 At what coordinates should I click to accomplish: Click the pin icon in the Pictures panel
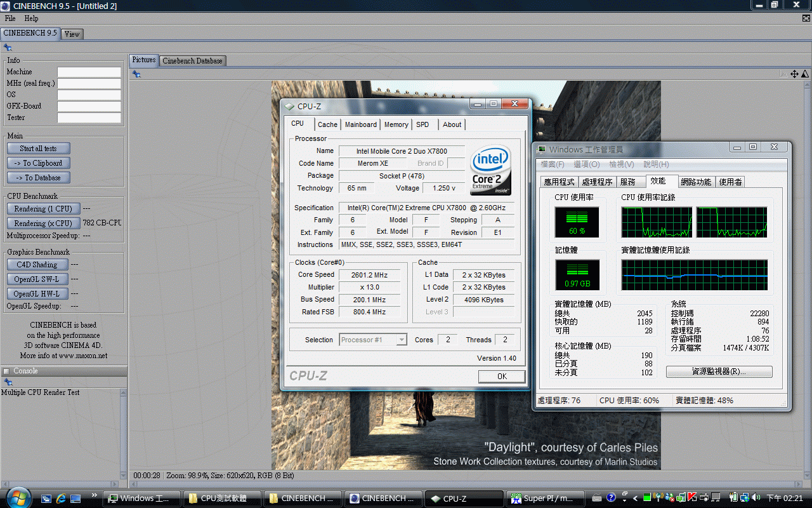(x=136, y=74)
